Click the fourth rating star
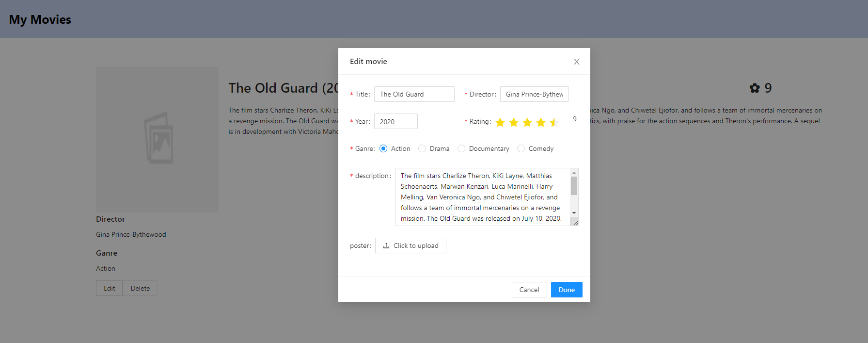The image size is (868, 343). tap(541, 122)
